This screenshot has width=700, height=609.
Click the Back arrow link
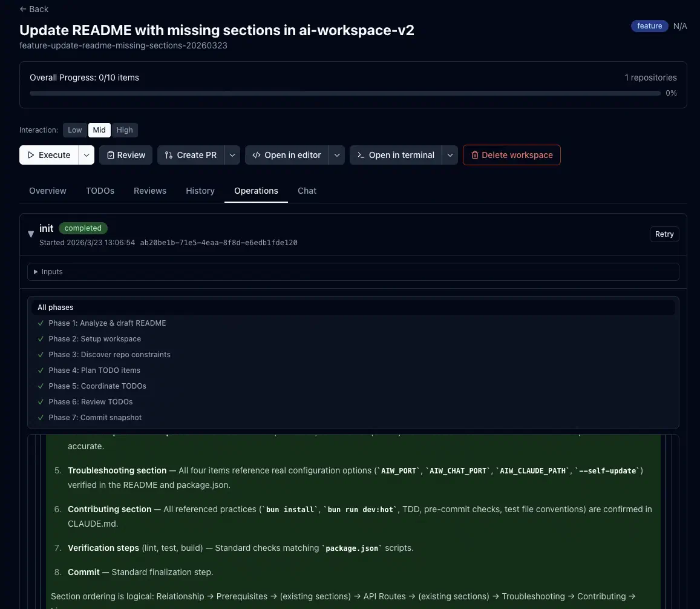34,9
